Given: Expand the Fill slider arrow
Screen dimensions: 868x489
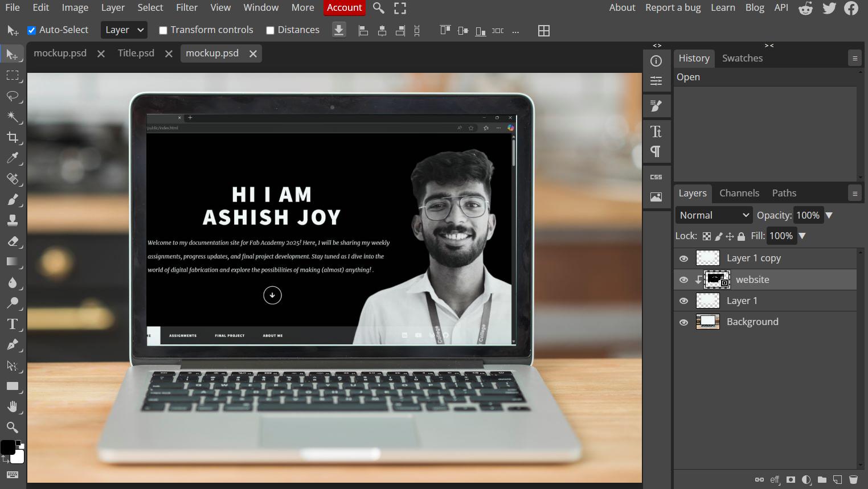Looking at the screenshot, I should [803, 236].
